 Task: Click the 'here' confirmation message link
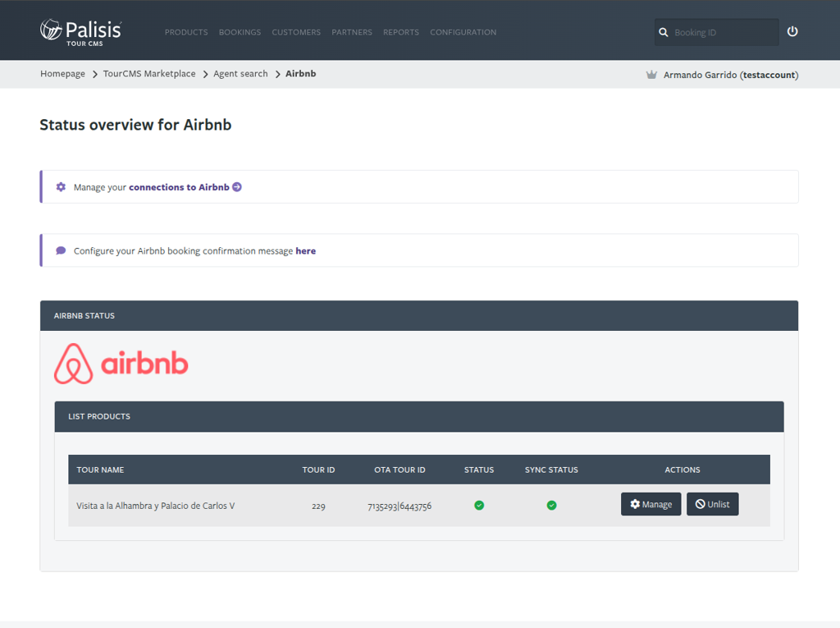tap(305, 251)
